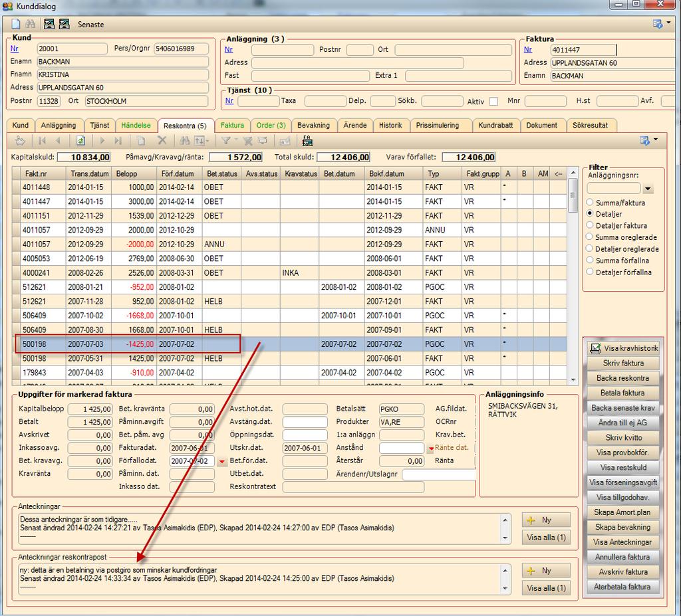Screen dimensions: 681x616
Task: Open the help icon in the top toolbar
Action: tap(658, 24)
